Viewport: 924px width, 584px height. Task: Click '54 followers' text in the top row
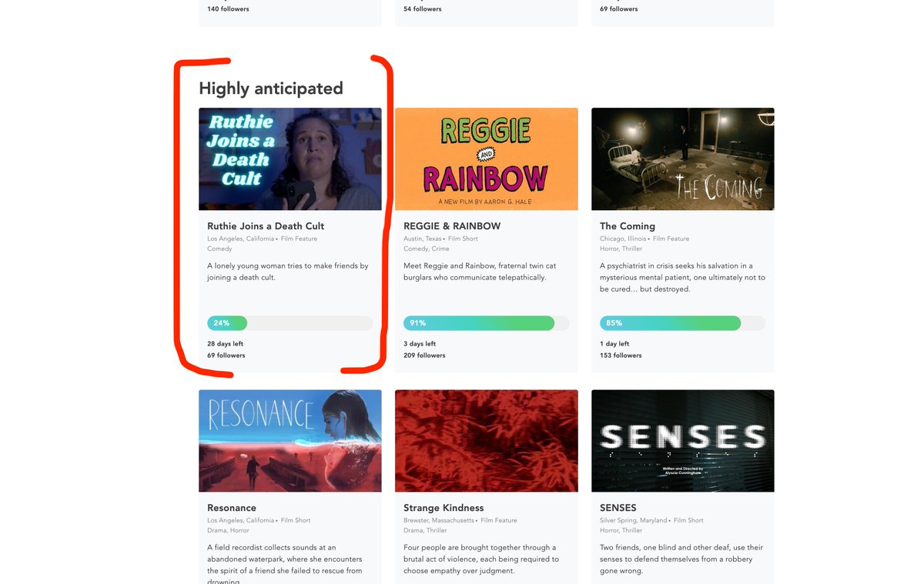(x=423, y=9)
